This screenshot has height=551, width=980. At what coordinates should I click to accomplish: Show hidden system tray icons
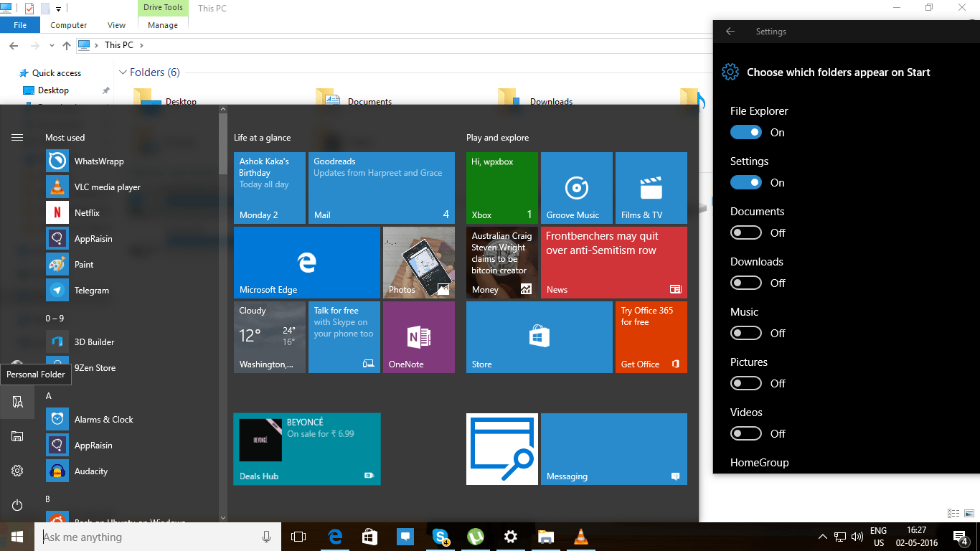coord(822,537)
